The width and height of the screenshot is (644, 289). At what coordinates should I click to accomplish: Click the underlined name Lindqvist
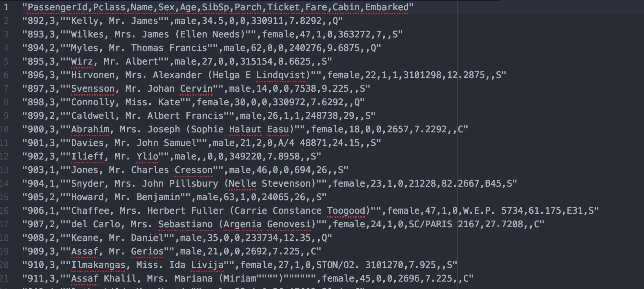(x=281, y=75)
